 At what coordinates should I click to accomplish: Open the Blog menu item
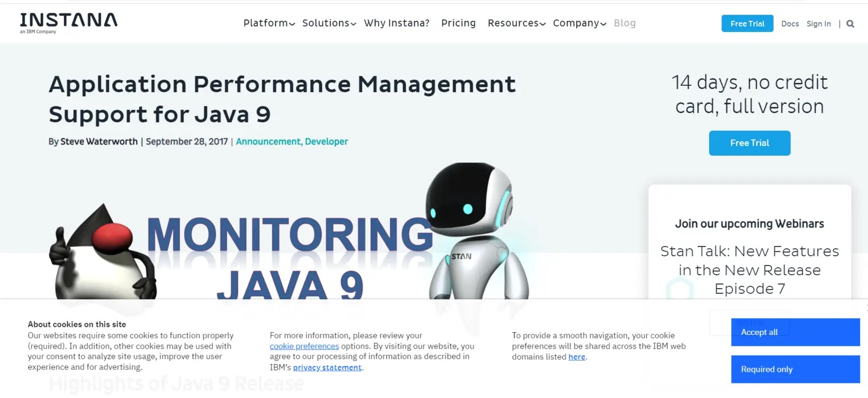click(624, 23)
